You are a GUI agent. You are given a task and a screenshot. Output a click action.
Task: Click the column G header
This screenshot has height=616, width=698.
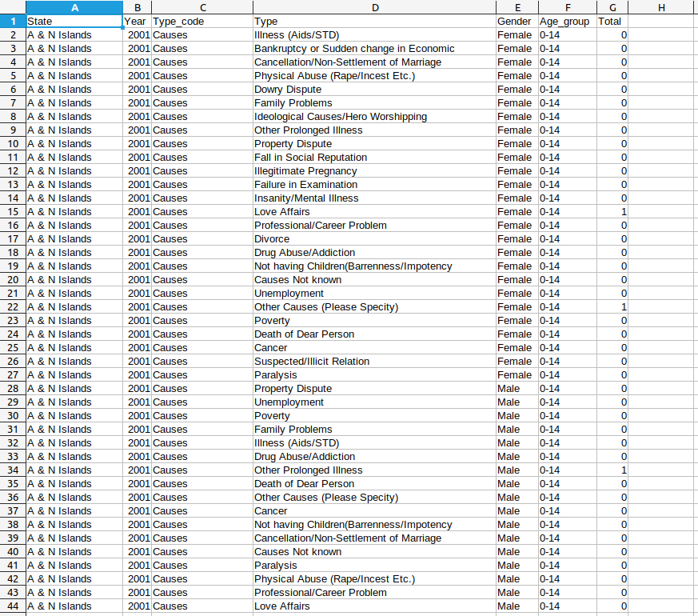click(612, 7)
